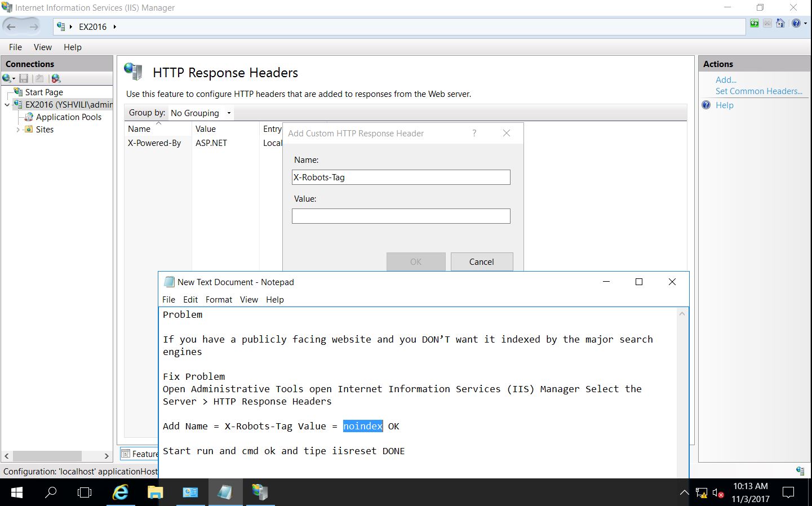
Task: Click the Home icon in IIS toolbar
Action: 780,23
